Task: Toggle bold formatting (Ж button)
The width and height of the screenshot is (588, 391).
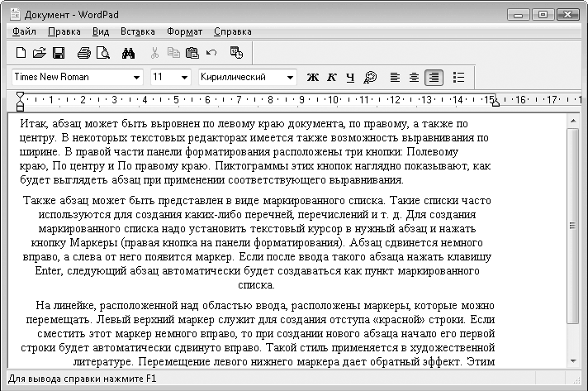Action: pos(313,77)
